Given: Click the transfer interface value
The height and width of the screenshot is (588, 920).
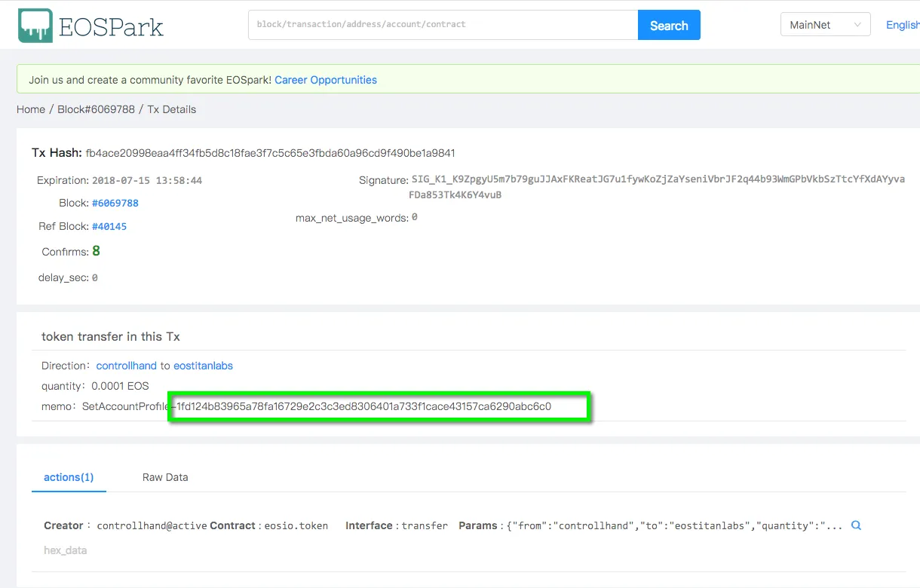Looking at the screenshot, I should click(425, 525).
